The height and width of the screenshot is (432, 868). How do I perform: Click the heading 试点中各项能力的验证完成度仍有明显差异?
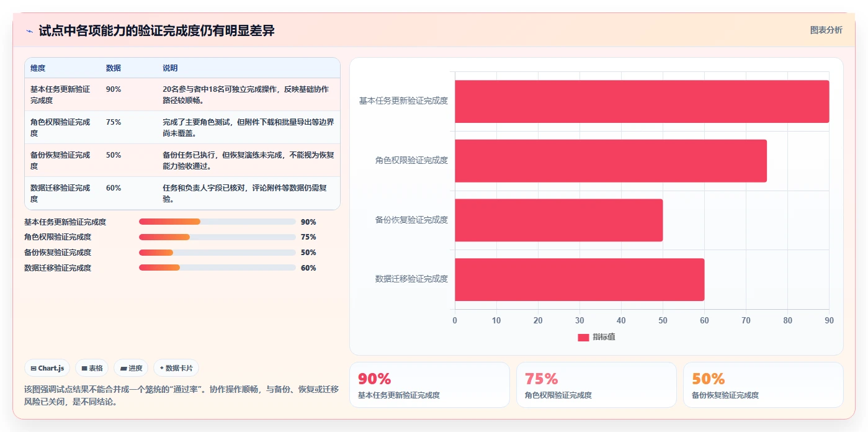click(156, 31)
